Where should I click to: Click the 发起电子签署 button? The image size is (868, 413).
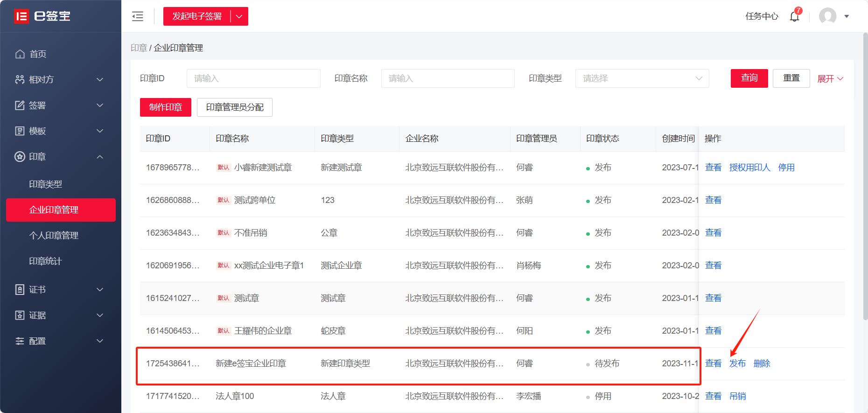pos(197,16)
